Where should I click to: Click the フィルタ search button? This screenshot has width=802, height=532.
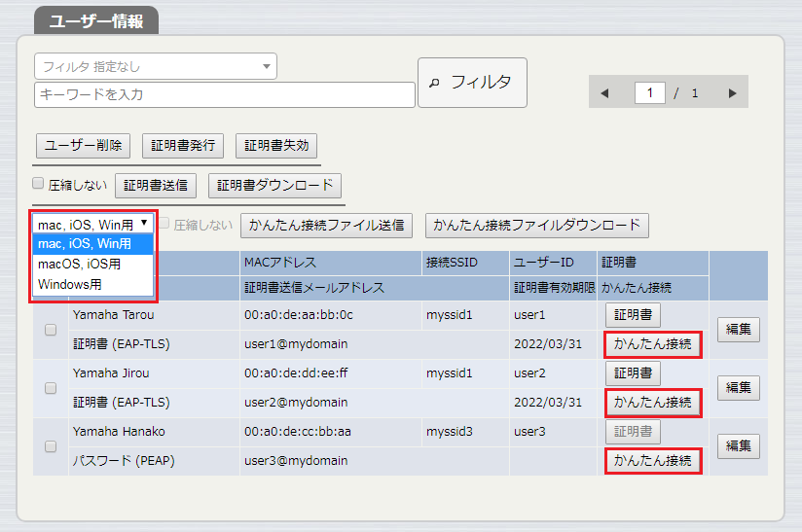tap(472, 83)
